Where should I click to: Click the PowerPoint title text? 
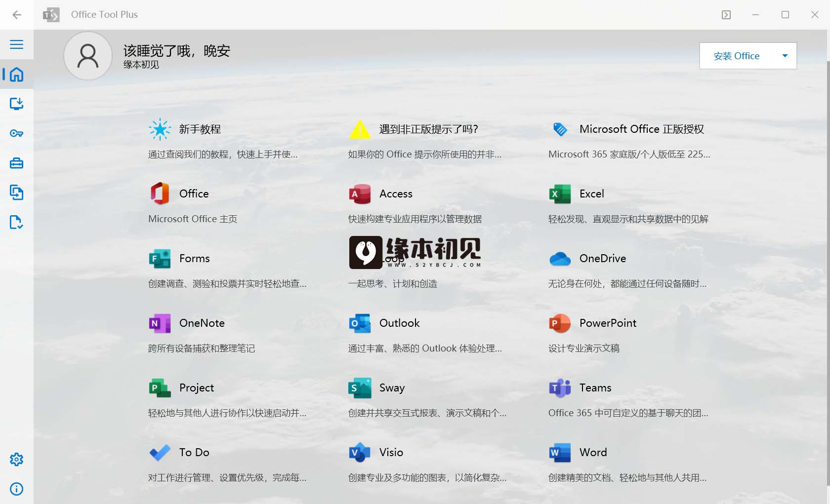608,323
